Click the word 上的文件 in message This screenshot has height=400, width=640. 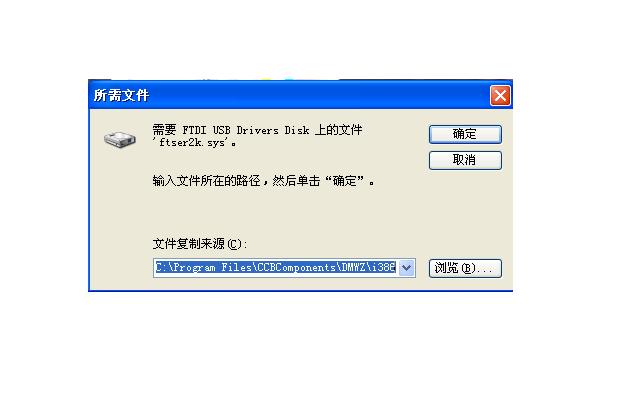point(339,130)
